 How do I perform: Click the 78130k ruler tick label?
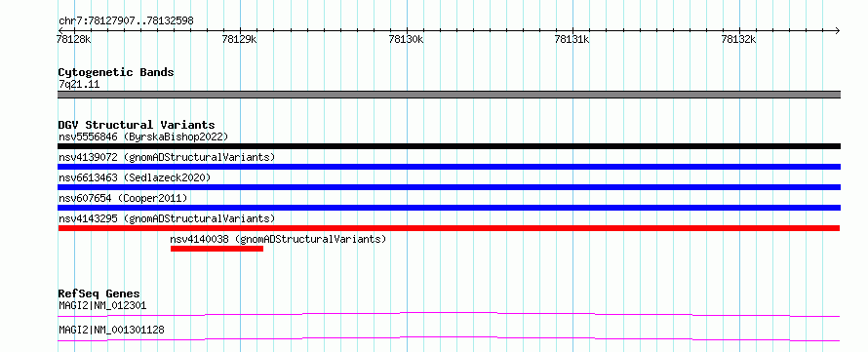(x=406, y=40)
